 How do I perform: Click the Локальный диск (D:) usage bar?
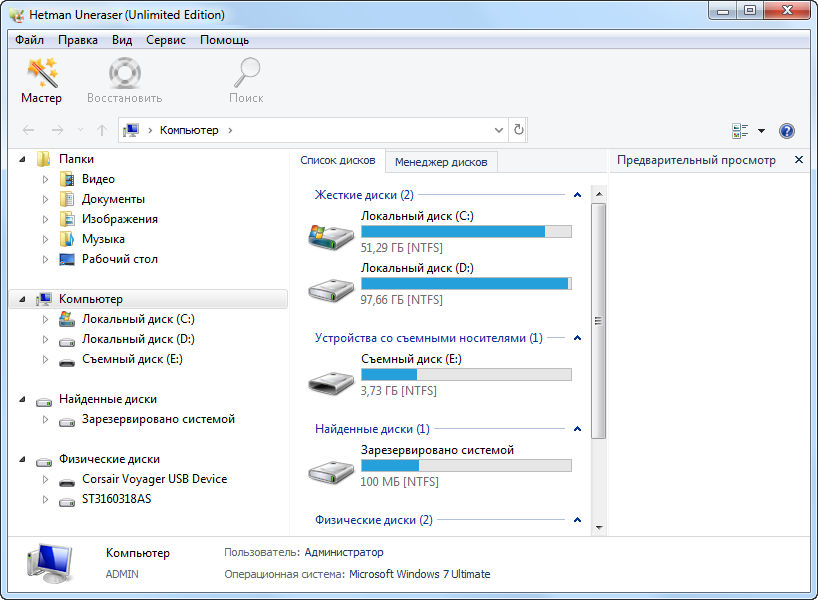point(465,284)
